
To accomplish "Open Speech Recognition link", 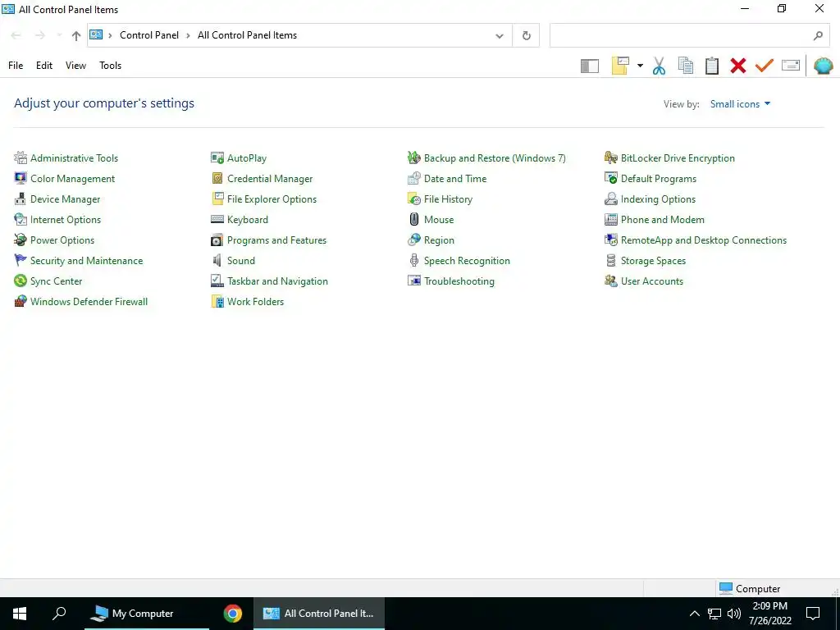I will coord(467,260).
